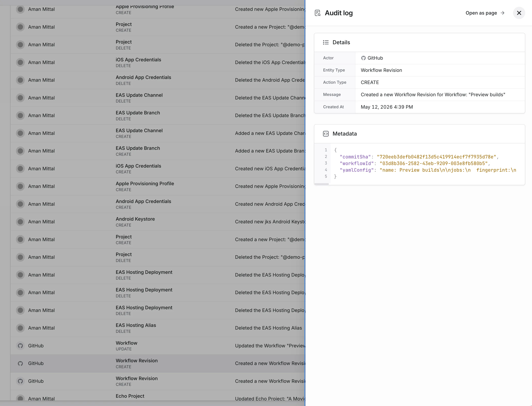Click the 'commitSha' line in metadata
The width and height of the screenshot is (532, 406).
click(x=419, y=157)
